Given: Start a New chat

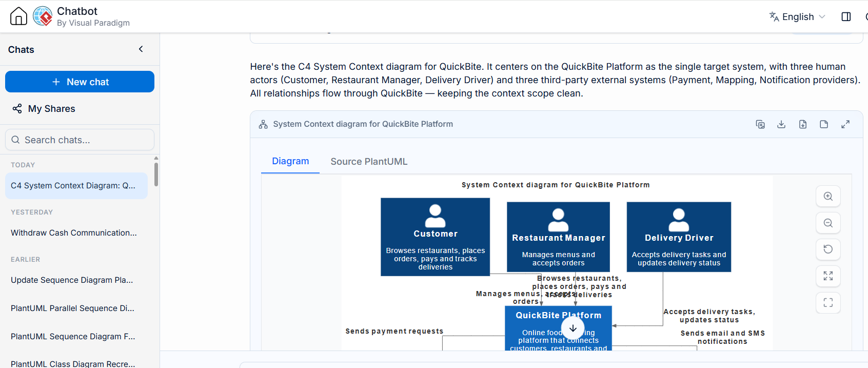Looking at the screenshot, I should [x=80, y=82].
